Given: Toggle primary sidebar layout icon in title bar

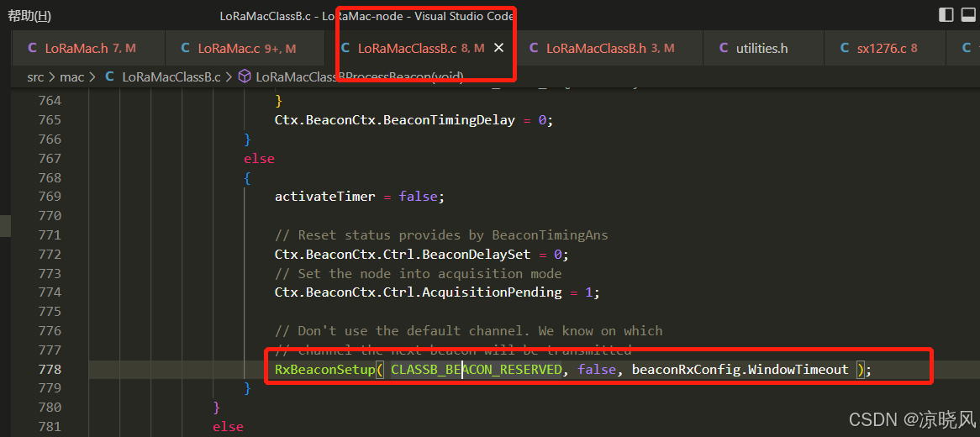Looking at the screenshot, I should [x=946, y=14].
